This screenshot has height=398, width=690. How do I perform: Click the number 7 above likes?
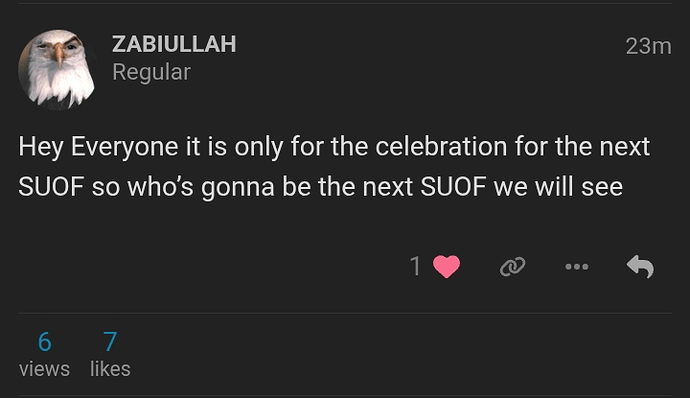pyautogui.click(x=110, y=342)
